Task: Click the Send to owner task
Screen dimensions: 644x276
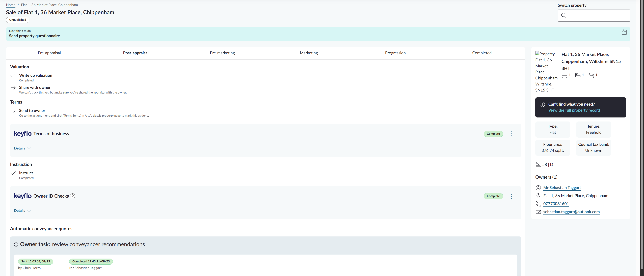Action: [32, 111]
